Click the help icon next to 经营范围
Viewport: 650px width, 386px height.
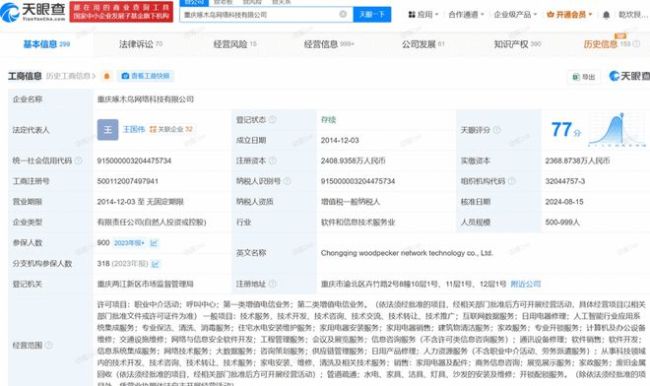49,345
